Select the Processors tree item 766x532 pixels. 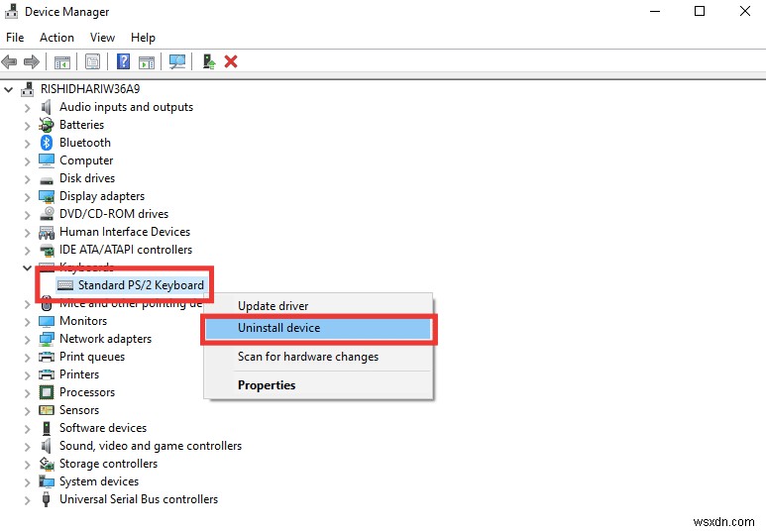(x=87, y=392)
